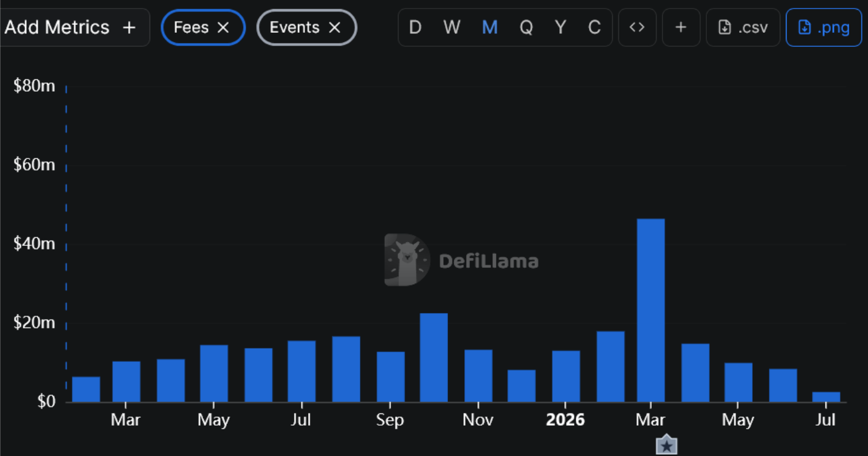The height and width of the screenshot is (456, 868).
Task: Switch interval to Daily (D)
Action: (x=415, y=27)
